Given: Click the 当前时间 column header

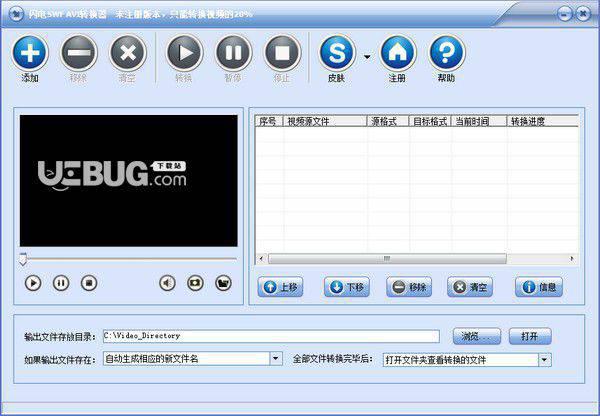Looking at the screenshot, I should click(479, 121).
